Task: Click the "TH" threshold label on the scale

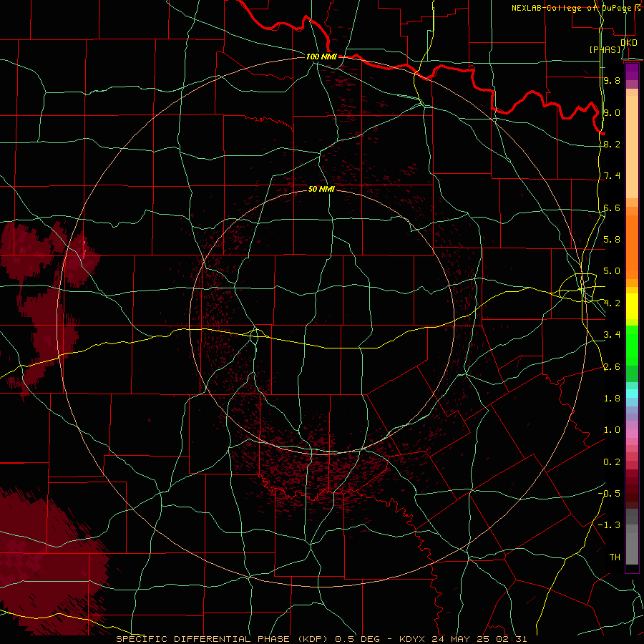Action: pyautogui.click(x=615, y=557)
